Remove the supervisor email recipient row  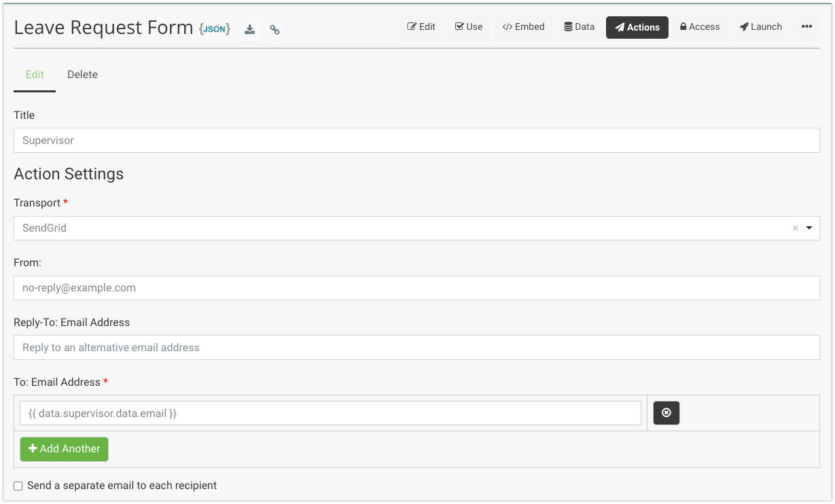pos(666,413)
